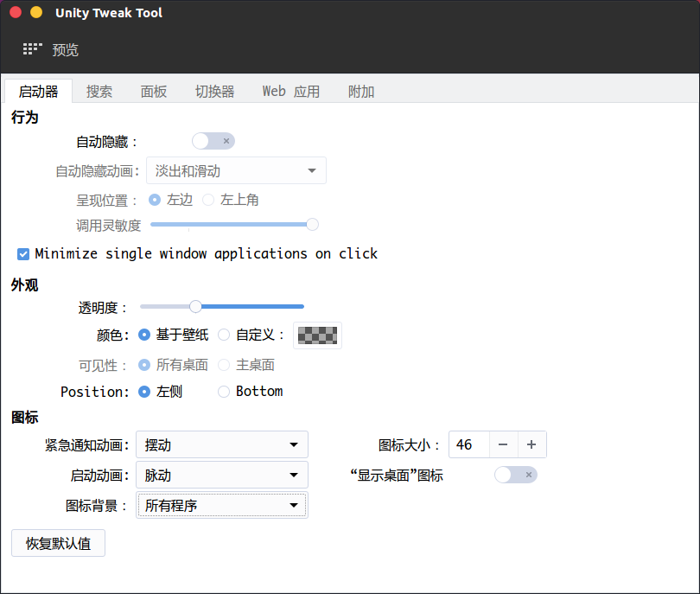Expand the 启动动画 dropdown
Image resolution: width=700 pixels, height=594 pixels.
click(222, 475)
